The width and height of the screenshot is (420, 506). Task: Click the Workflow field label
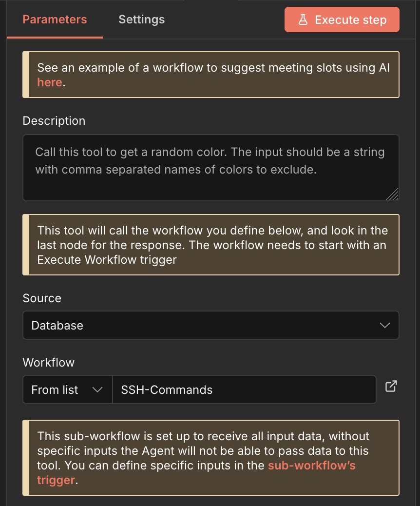pyautogui.click(x=48, y=363)
